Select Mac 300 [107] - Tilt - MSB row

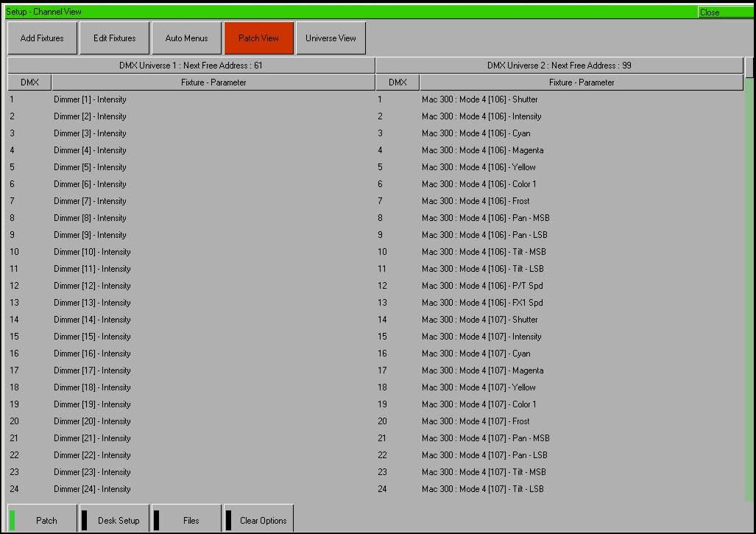click(x=559, y=472)
